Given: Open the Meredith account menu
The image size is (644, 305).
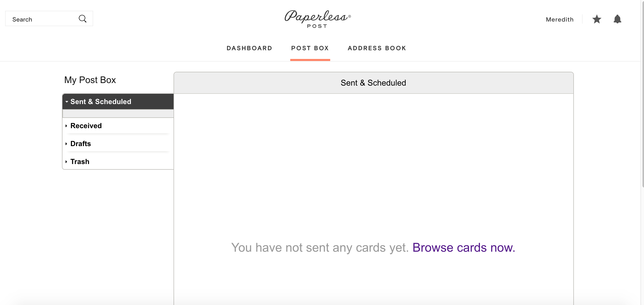Looking at the screenshot, I should pos(560,19).
